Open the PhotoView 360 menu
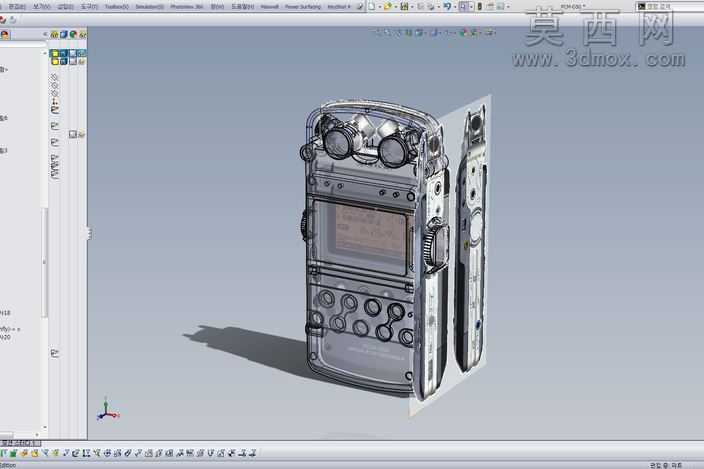Screen dimensions: 704x469 [x=187, y=7]
